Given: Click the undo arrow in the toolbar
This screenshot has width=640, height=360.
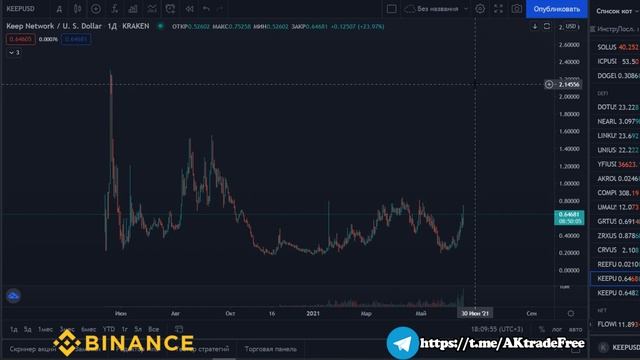Looking at the screenshot, I should [206, 9].
